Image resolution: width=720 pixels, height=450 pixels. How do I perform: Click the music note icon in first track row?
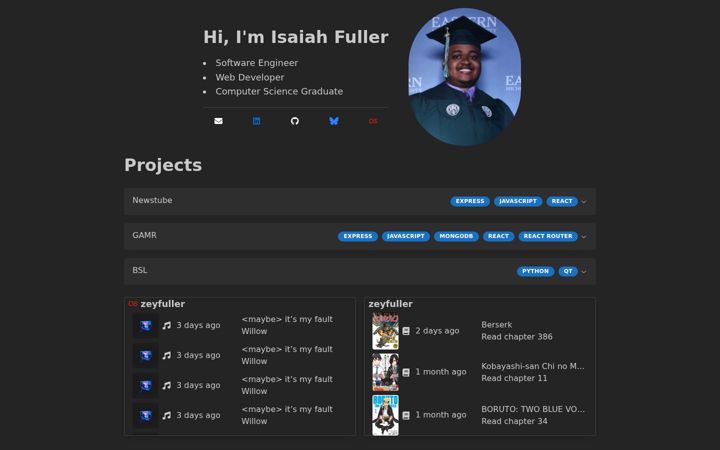[167, 325]
